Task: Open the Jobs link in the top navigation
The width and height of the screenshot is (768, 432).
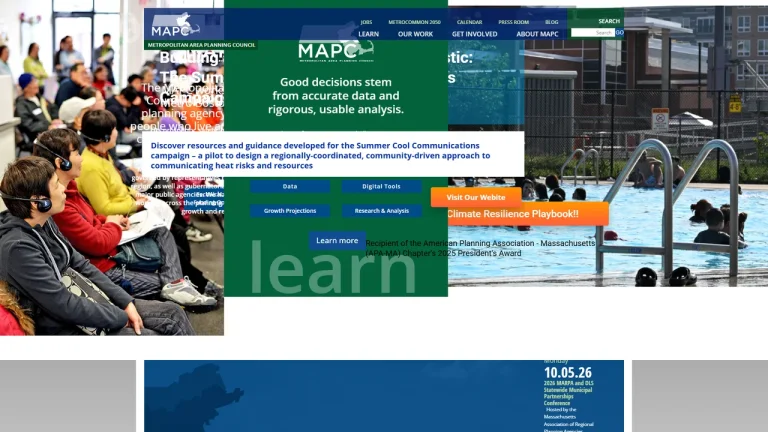Action: 366,22
